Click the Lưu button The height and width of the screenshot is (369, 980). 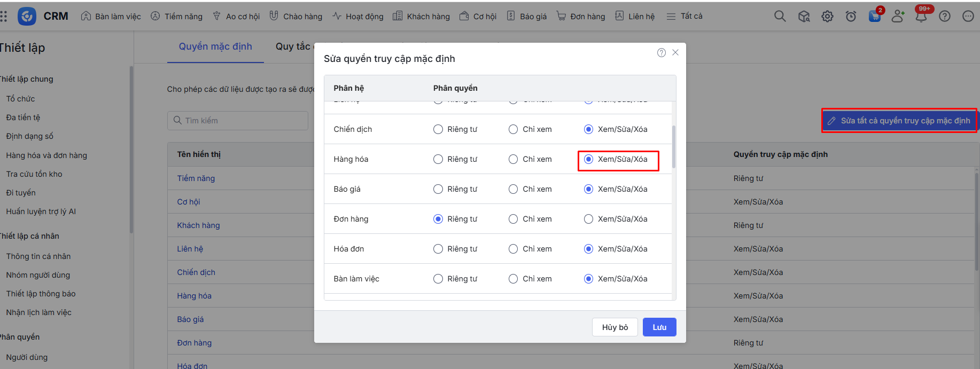coord(659,327)
